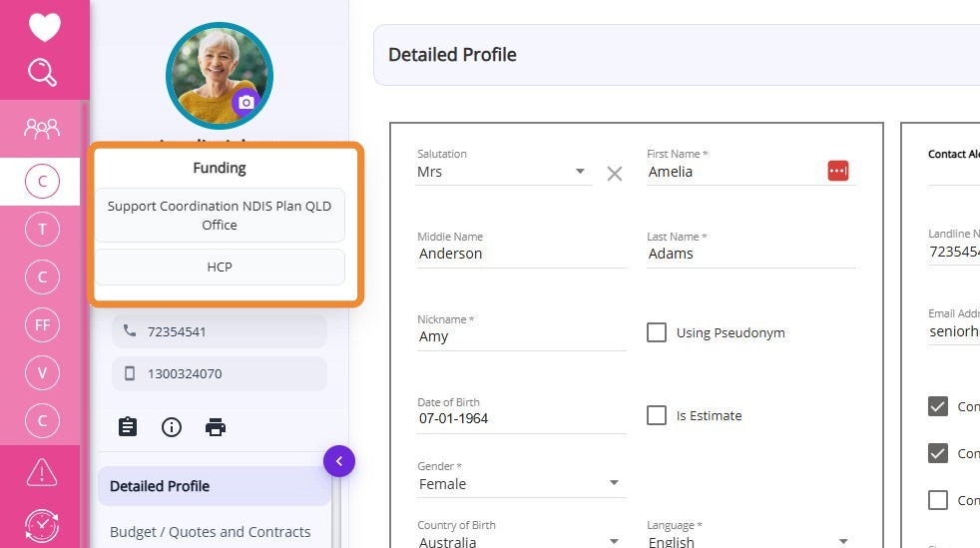
Task: Open the search magnifier icon
Action: (43, 72)
